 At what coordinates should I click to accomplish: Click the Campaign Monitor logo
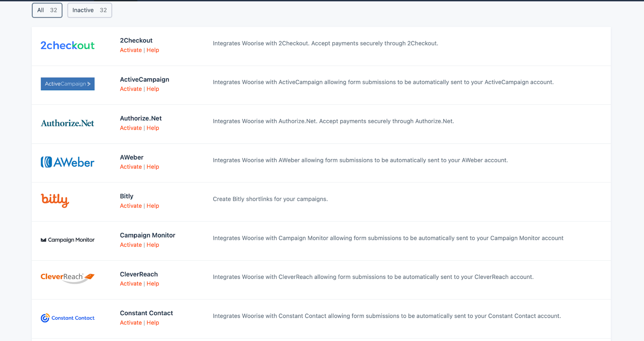pos(68,240)
